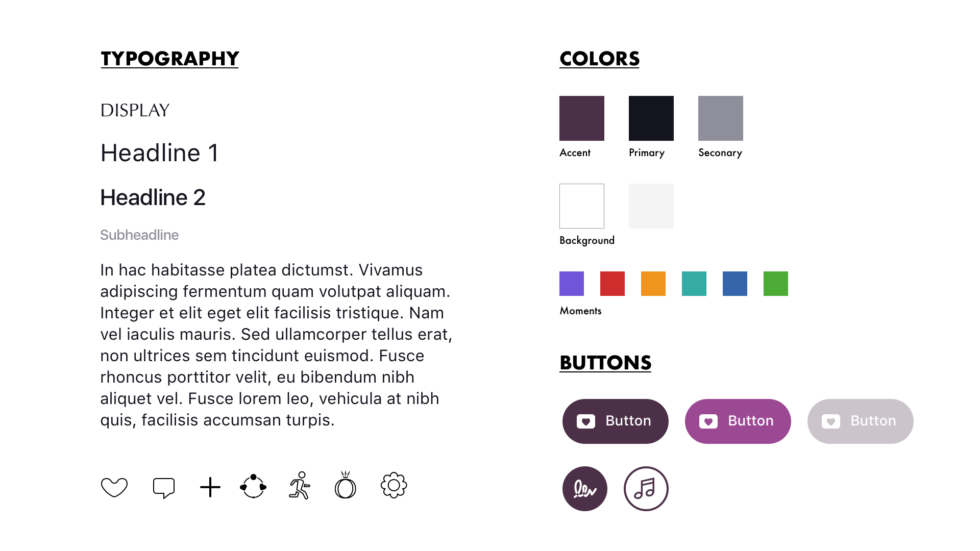Image resolution: width=980 pixels, height=551 pixels.
Task: Pick the gray Seconary color swatch
Action: (721, 118)
